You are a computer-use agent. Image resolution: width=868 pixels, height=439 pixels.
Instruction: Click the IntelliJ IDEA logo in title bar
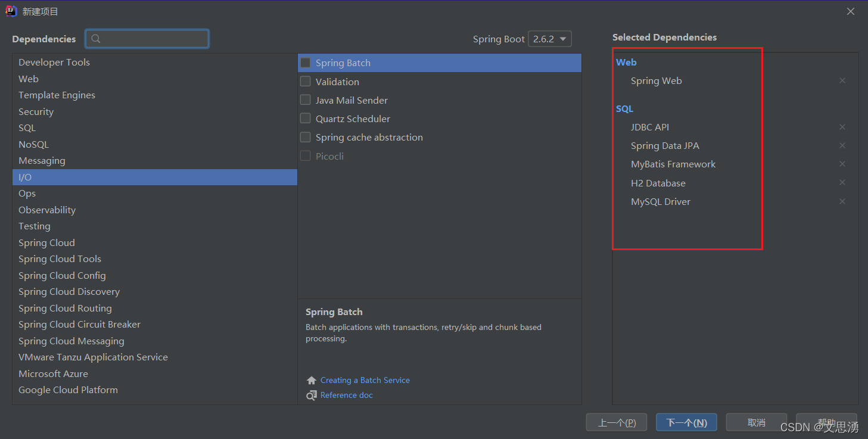[11, 11]
